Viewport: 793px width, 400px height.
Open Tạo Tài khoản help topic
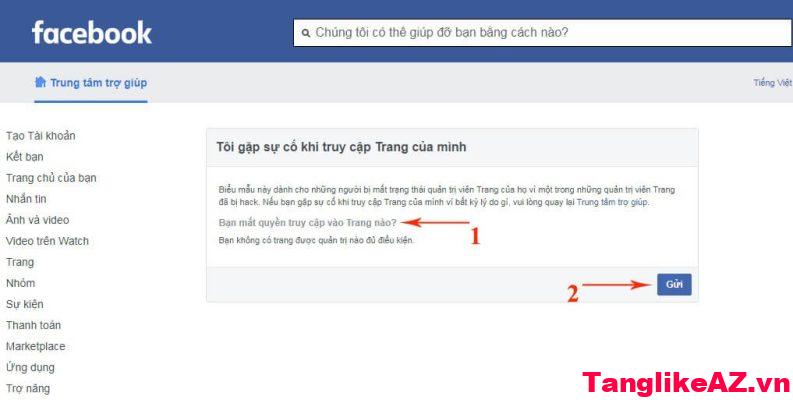point(40,136)
